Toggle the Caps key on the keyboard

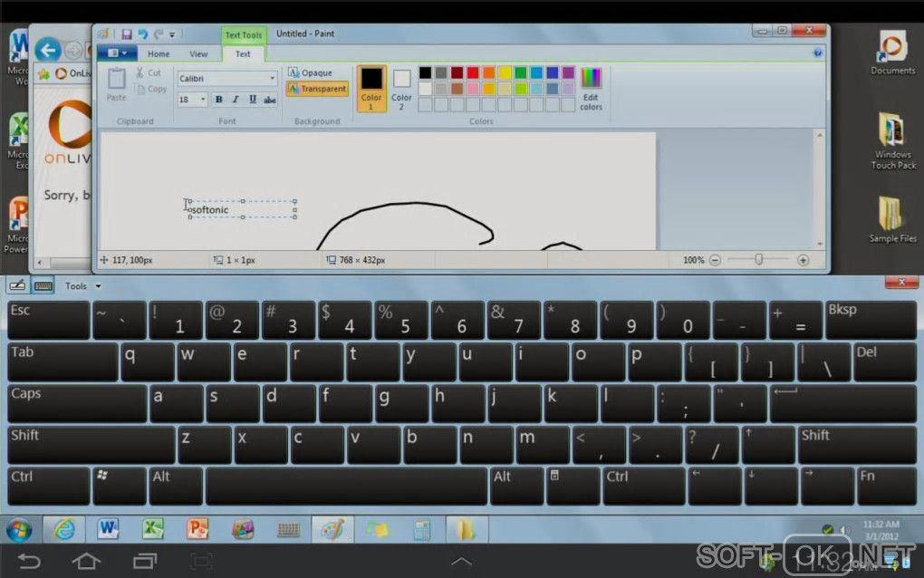(77, 403)
